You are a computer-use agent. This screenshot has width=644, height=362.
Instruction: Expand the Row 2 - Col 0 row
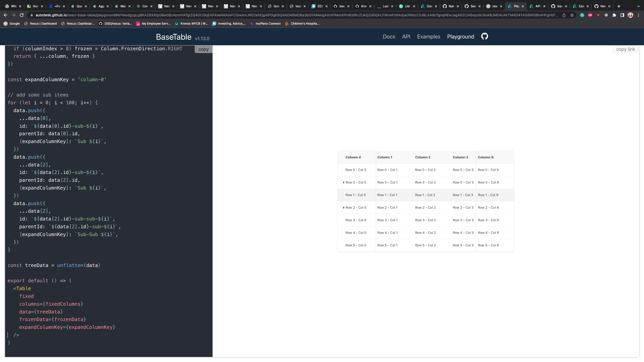(x=344, y=208)
